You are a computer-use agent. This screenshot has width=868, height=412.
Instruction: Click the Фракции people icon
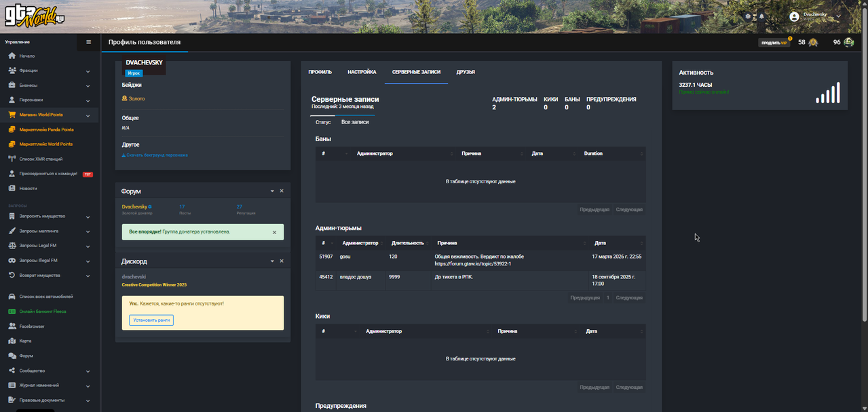point(12,71)
